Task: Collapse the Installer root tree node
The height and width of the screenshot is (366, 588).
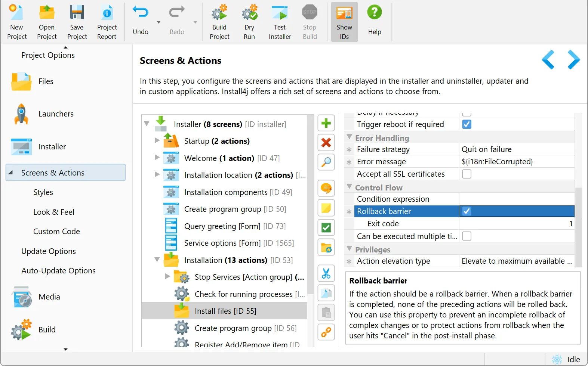Action: pyautogui.click(x=147, y=123)
